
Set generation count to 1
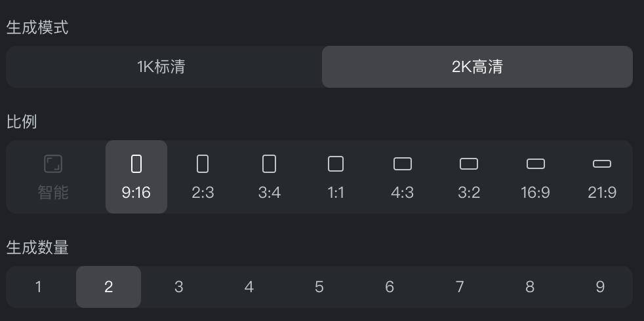click(x=39, y=287)
